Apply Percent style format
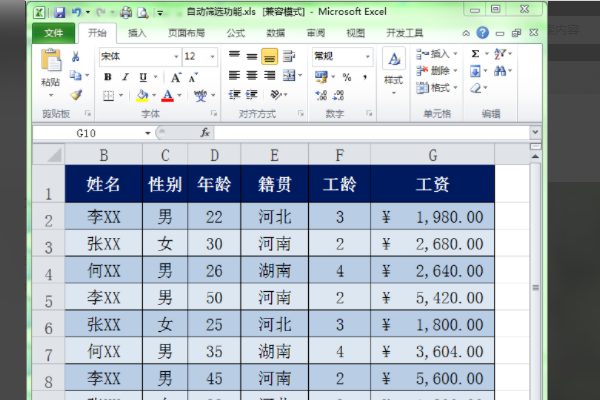Image resolution: width=600 pixels, height=400 pixels. (347, 77)
